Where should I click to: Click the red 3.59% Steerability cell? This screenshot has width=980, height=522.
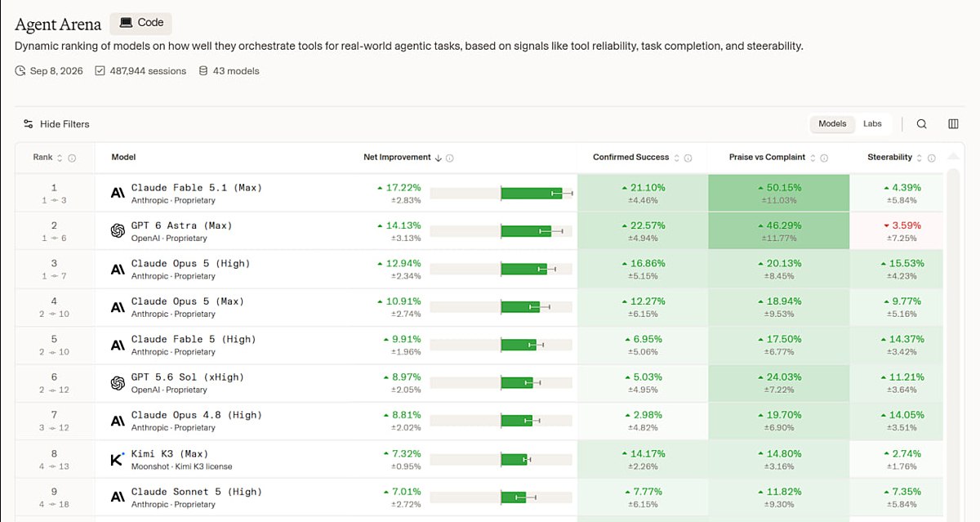[x=897, y=231]
